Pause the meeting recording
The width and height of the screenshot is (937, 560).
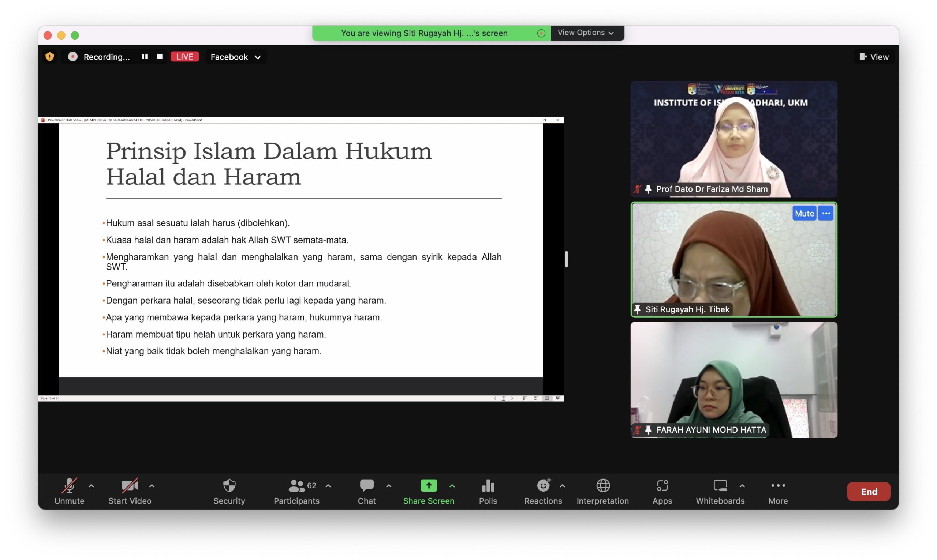pos(145,57)
